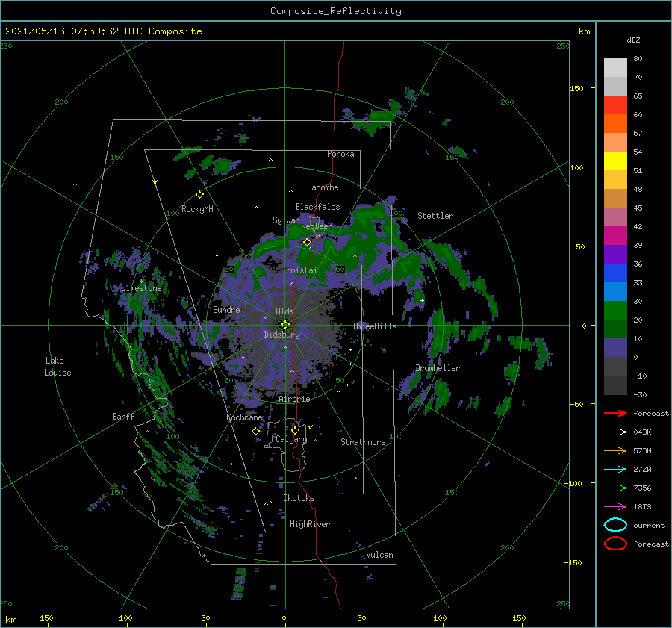
Task: Click the Ponoka label
Action: click(340, 154)
